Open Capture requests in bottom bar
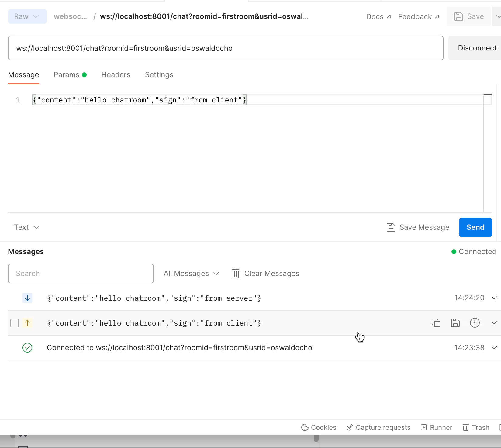 [378, 427]
